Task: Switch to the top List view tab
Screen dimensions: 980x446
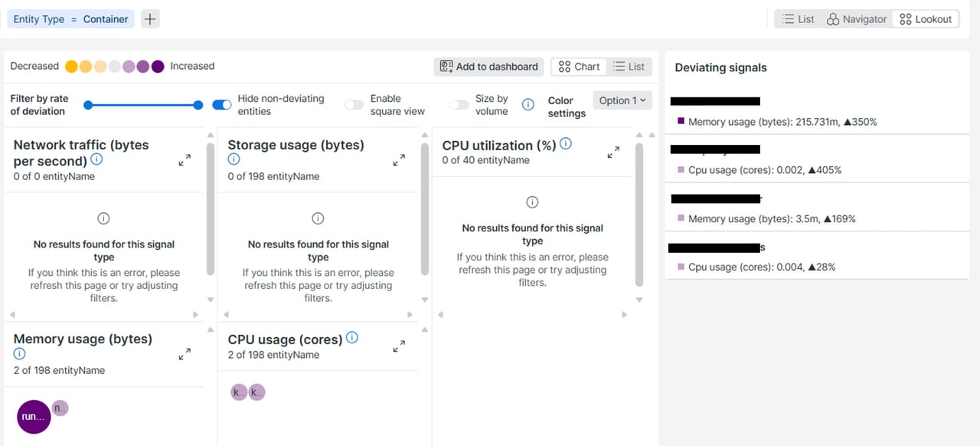Action: [798, 19]
